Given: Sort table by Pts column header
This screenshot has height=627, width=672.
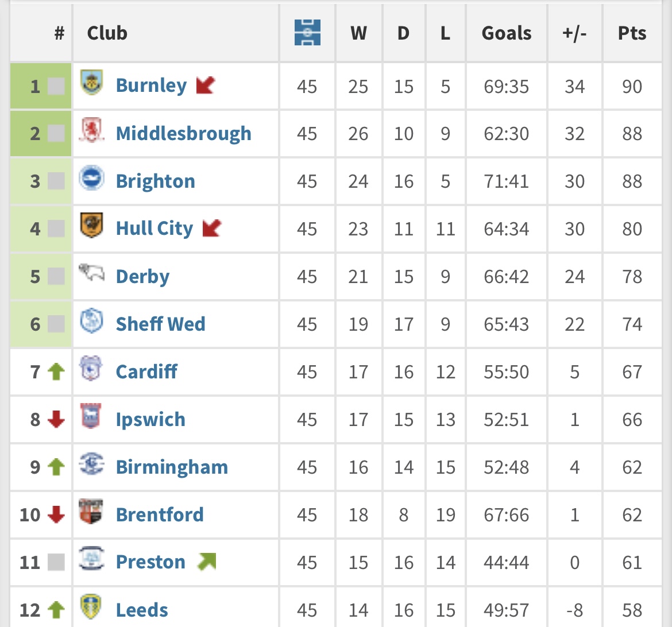Looking at the screenshot, I should coord(632,33).
